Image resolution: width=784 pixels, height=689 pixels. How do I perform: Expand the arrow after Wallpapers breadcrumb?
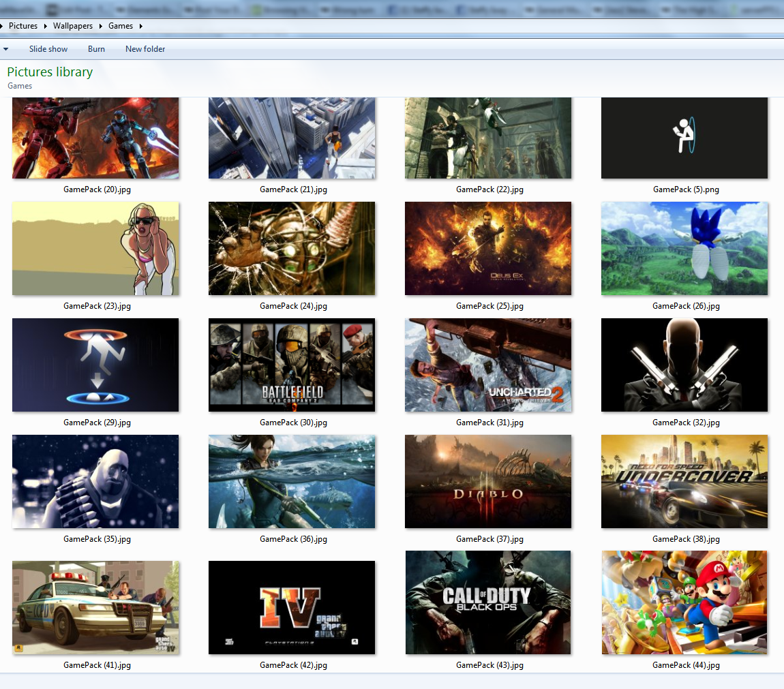click(100, 26)
